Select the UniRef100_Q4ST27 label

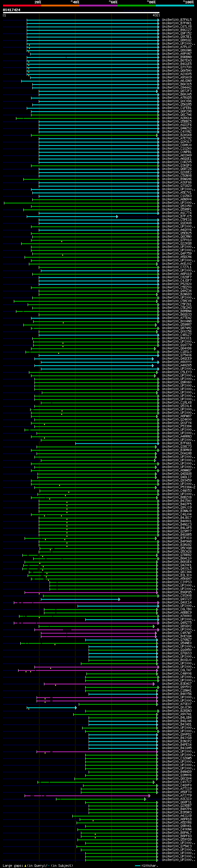coord(177,599)
